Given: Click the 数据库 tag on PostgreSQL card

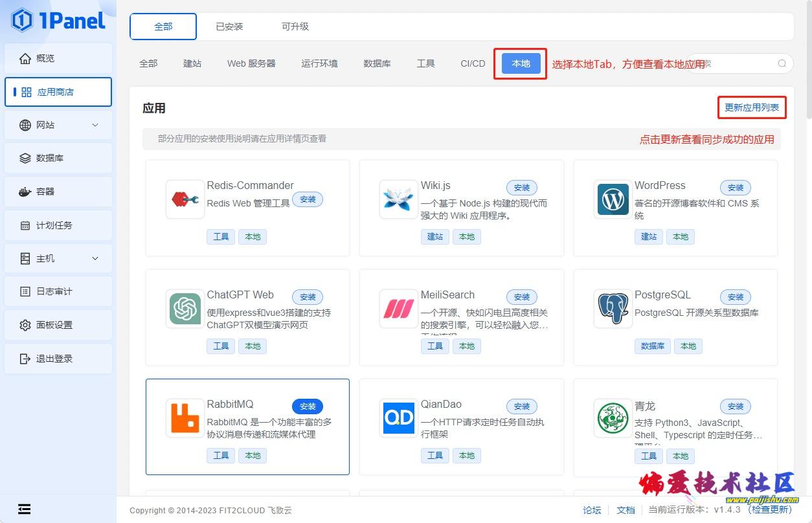Looking at the screenshot, I should click(x=653, y=346).
